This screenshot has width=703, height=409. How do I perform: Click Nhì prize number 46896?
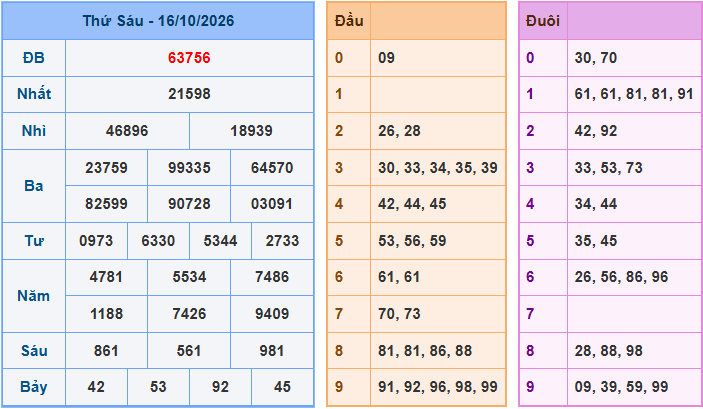tap(127, 131)
